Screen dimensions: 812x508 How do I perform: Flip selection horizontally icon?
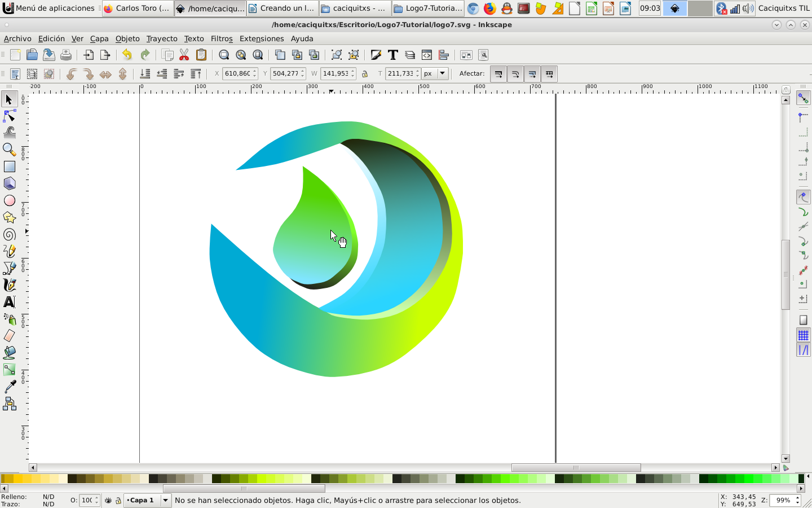click(x=105, y=74)
